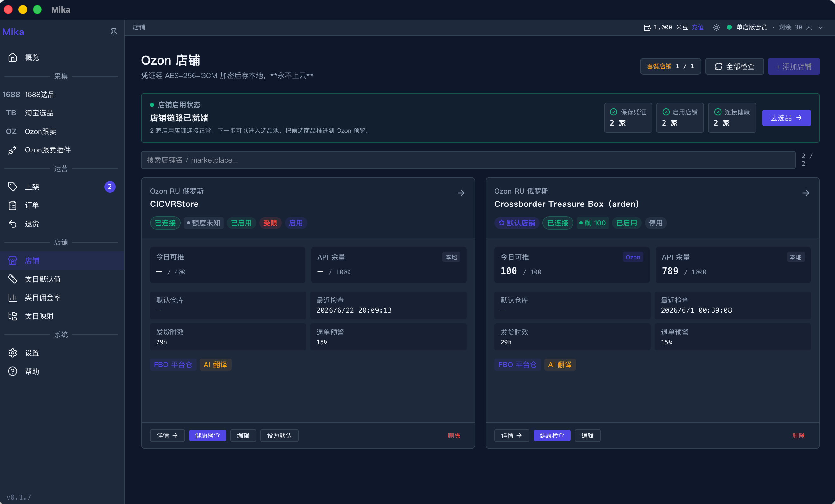The width and height of the screenshot is (835, 504).
Task: Click AI 翻译 tag on CICVRStore
Action: (215, 365)
